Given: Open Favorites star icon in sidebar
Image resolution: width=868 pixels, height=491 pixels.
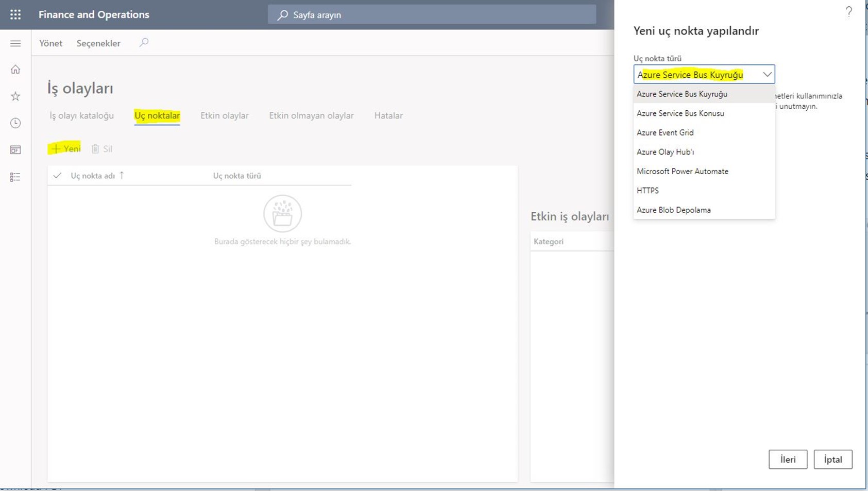Looking at the screenshot, I should [15, 96].
